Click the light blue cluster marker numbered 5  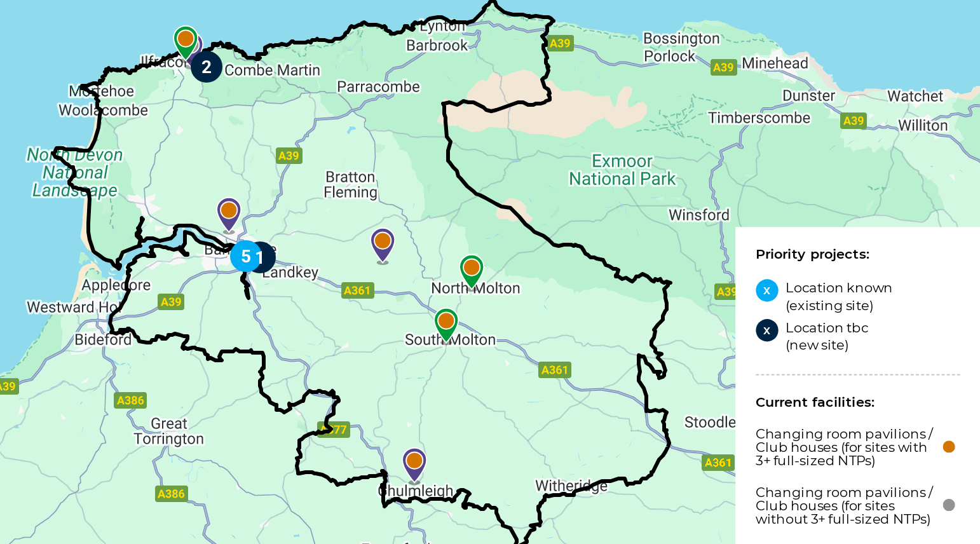pyautogui.click(x=245, y=257)
